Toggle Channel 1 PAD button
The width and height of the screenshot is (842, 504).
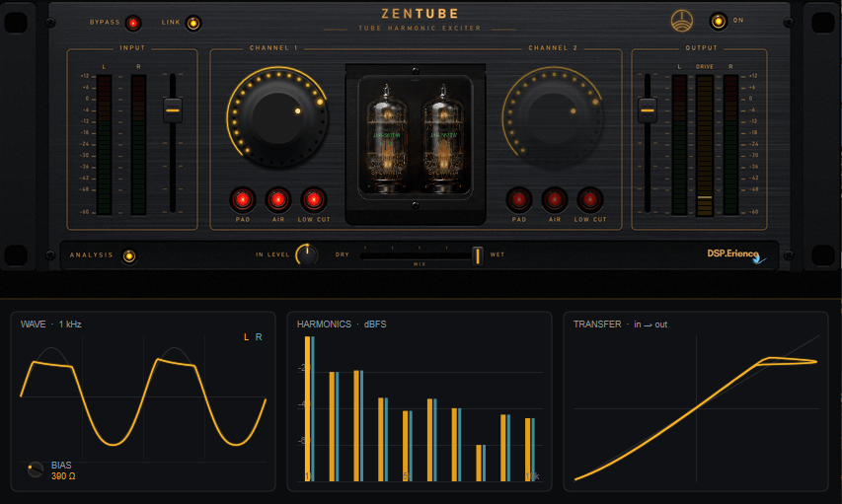pos(243,199)
